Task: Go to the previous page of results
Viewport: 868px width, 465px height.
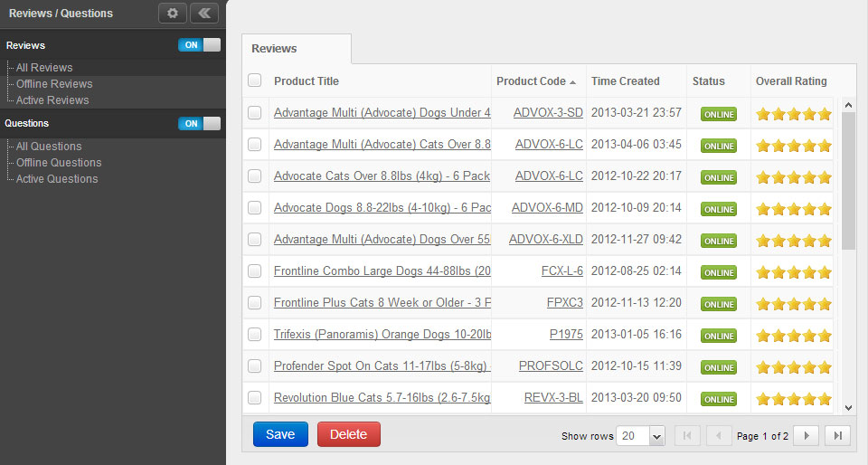Action: pos(719,436)
